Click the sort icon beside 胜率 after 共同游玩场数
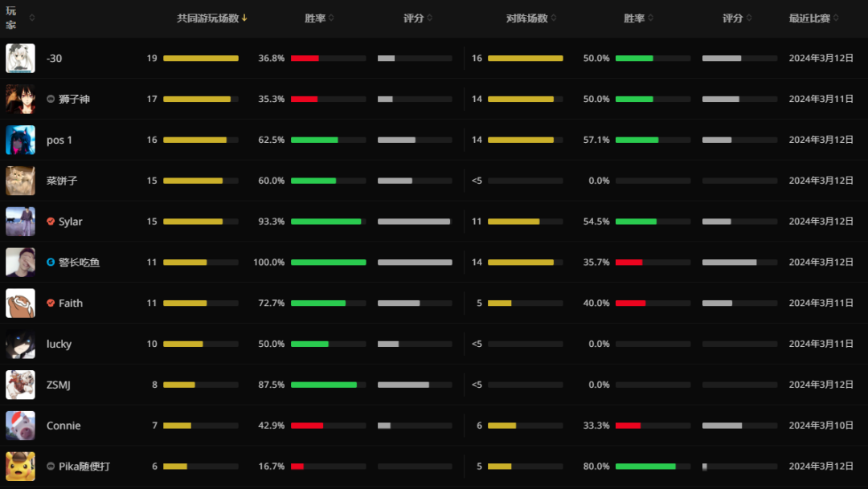868x489 pixels. (331, 18)
